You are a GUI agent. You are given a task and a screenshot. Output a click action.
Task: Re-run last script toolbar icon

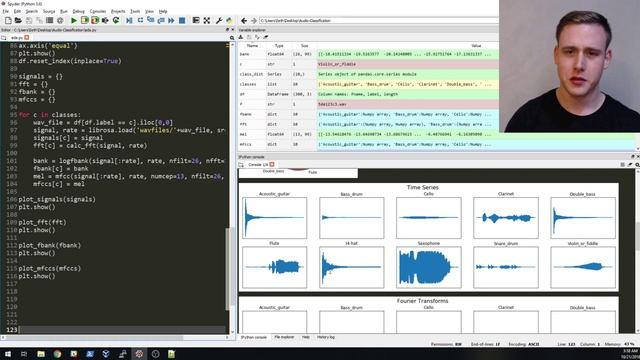[x=116, y=20]
